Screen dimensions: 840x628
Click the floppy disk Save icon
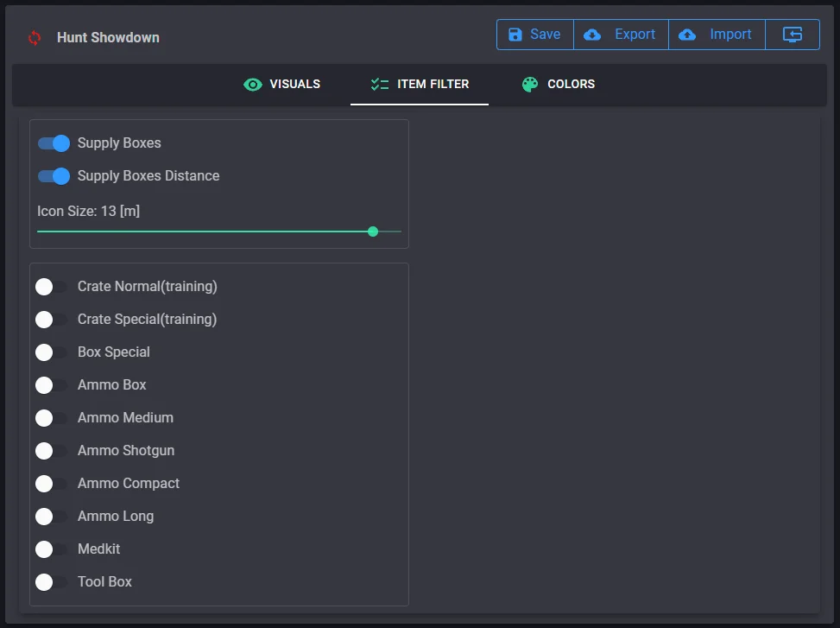click(515, 35)
